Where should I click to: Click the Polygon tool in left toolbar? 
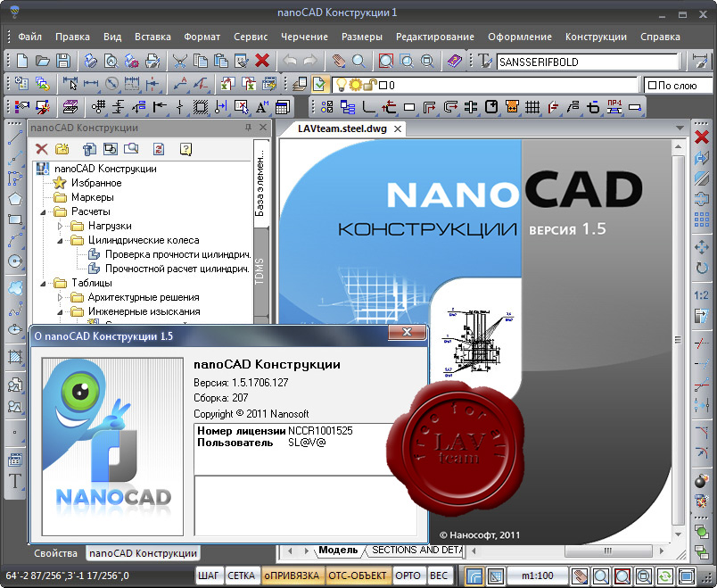tap(15, 199)
